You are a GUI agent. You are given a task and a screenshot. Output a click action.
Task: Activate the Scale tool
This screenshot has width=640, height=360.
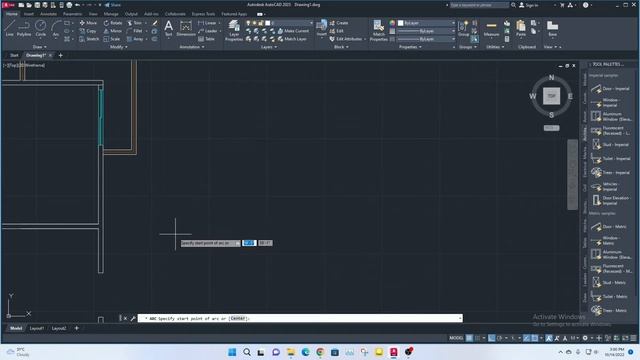click(x=112, y=39)
